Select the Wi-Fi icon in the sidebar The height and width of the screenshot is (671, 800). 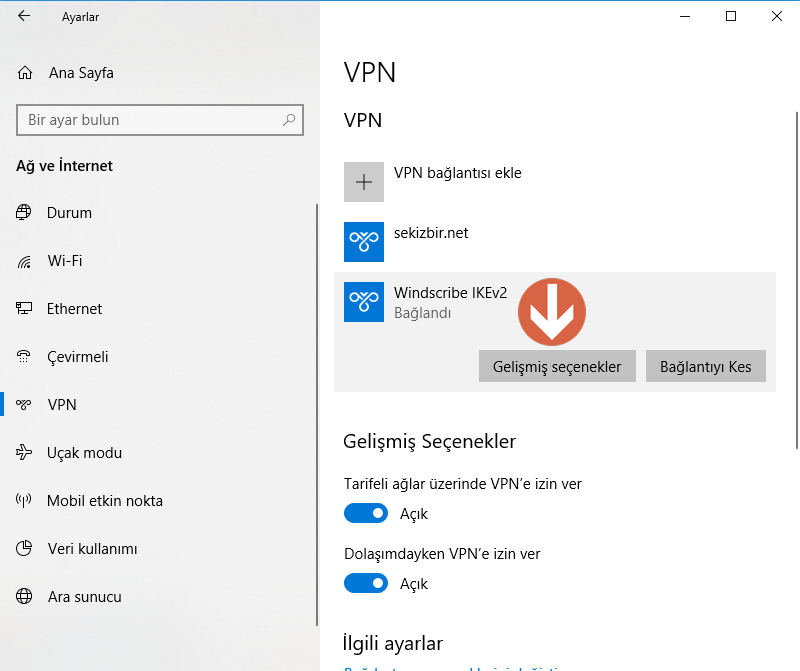[22, 260]
